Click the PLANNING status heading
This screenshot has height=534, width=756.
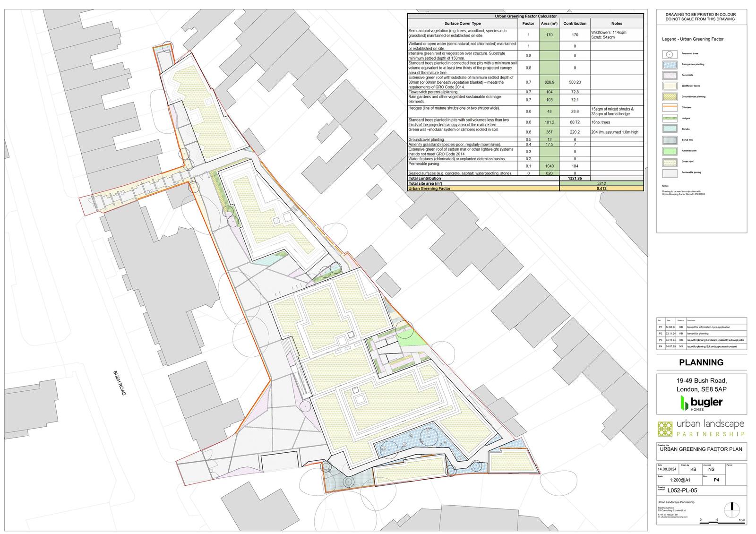click(701, 362)
